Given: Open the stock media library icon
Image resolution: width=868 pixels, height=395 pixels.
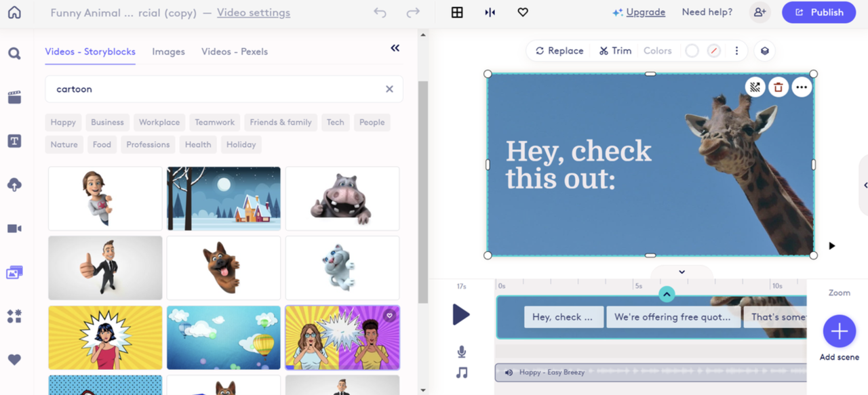Looking at the screenshot, I should pos(14,272).
